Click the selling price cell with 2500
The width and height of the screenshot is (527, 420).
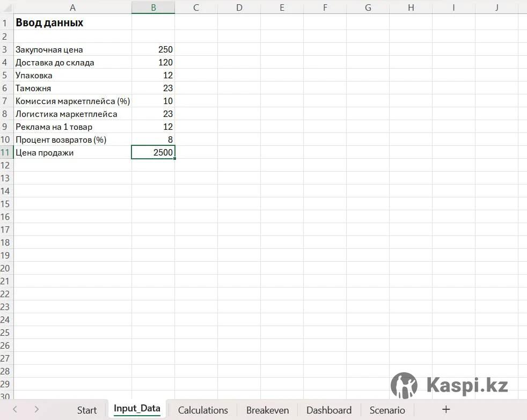coord(153,152)
